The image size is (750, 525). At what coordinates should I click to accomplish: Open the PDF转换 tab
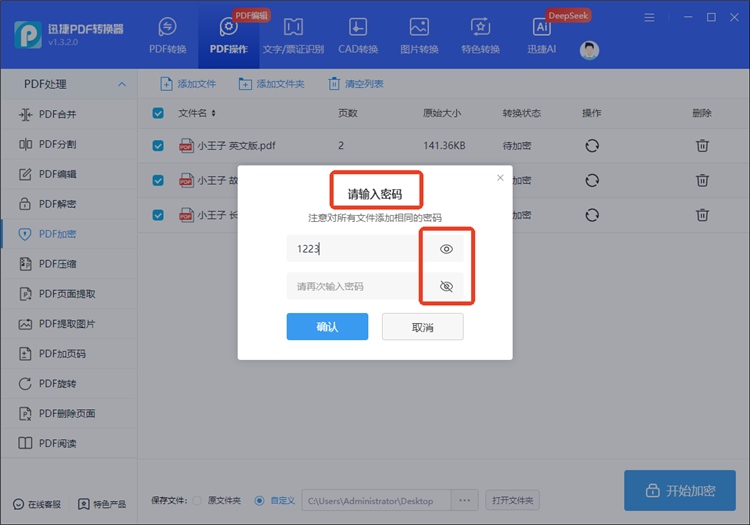pyautogui.click(x=167, y=36)
